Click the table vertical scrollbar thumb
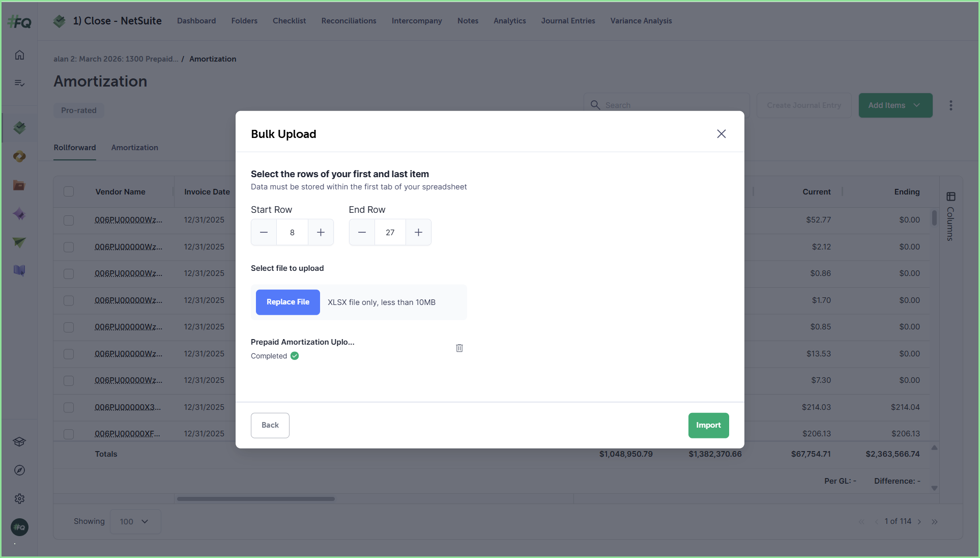The height and width of the screenshot is (558, 980). point(934,218)
